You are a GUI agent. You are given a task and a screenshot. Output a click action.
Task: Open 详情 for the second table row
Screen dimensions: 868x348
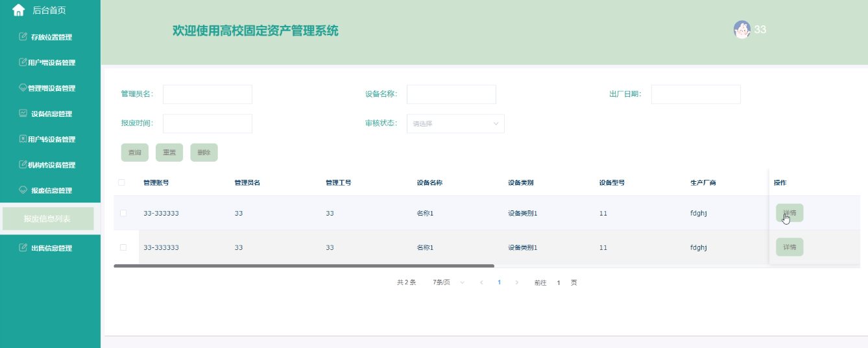790,247
